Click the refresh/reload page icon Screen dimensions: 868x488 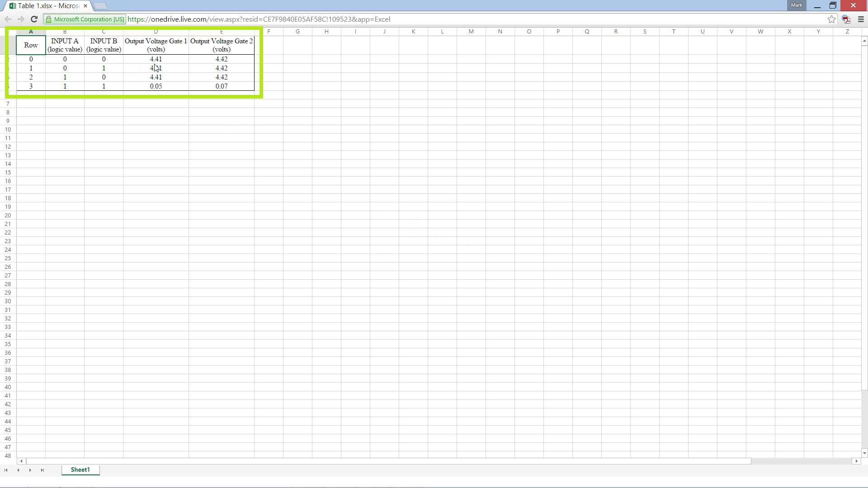34,19
